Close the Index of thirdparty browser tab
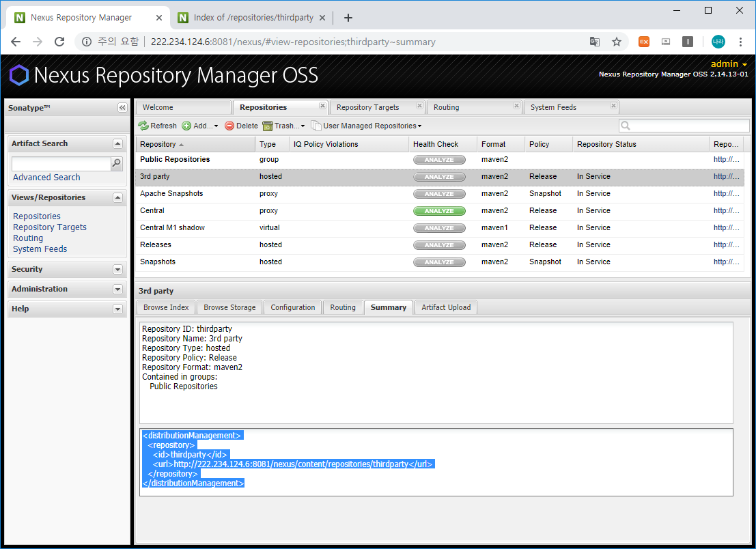756x549 pixels. pos(322,18)
